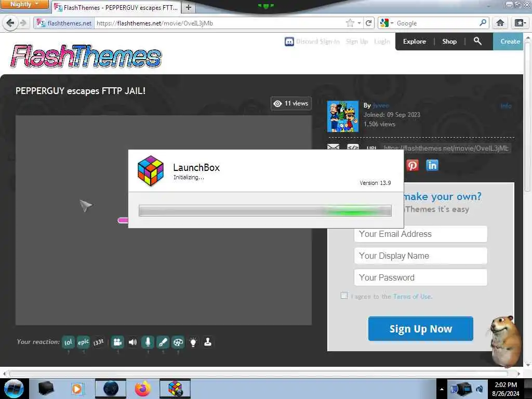Open the Nightly application menu dropdown

click(24, 4)
